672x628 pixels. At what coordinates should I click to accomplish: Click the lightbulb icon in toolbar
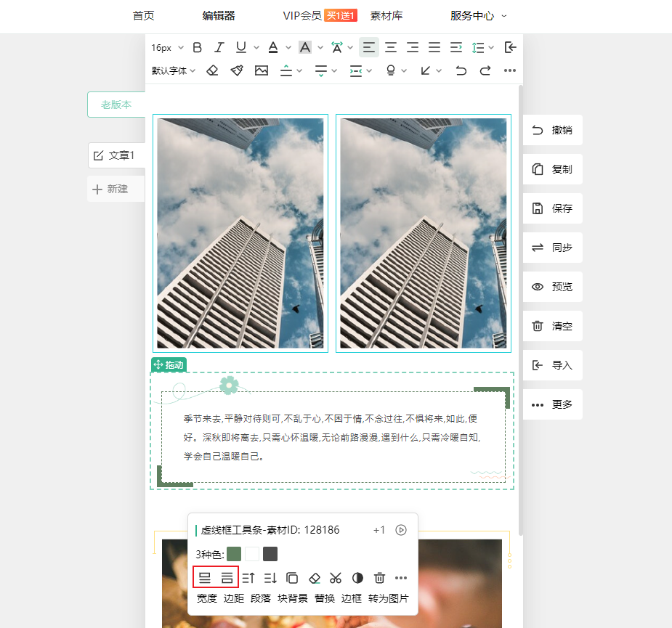point(390,70)
